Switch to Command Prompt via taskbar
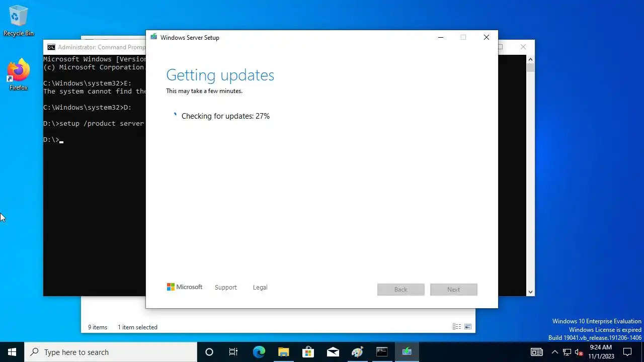The width and height of the screenshot is (644, 362). [382, 352]
